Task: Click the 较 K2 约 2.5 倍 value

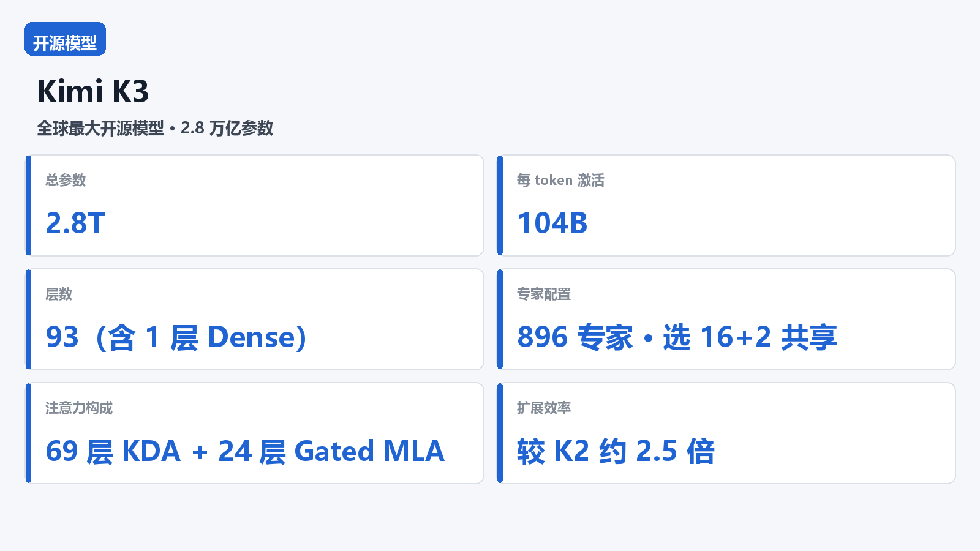Action: 616,451
